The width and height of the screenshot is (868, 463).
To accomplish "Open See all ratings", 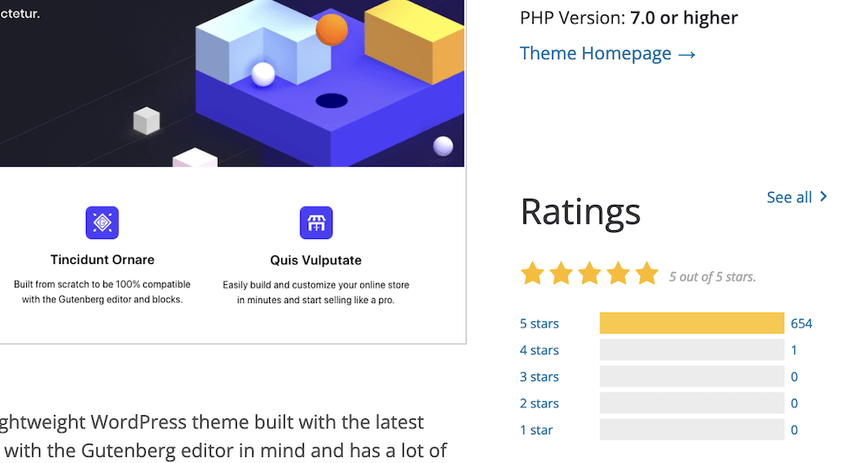I will tap(797, 196).
